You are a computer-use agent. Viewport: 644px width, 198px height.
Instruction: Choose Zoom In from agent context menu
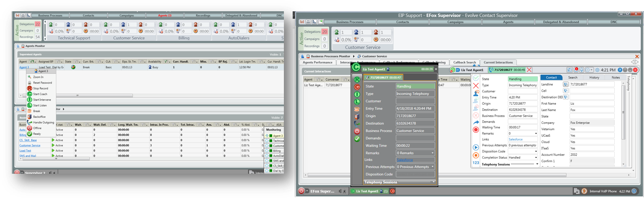click(39, 77)
